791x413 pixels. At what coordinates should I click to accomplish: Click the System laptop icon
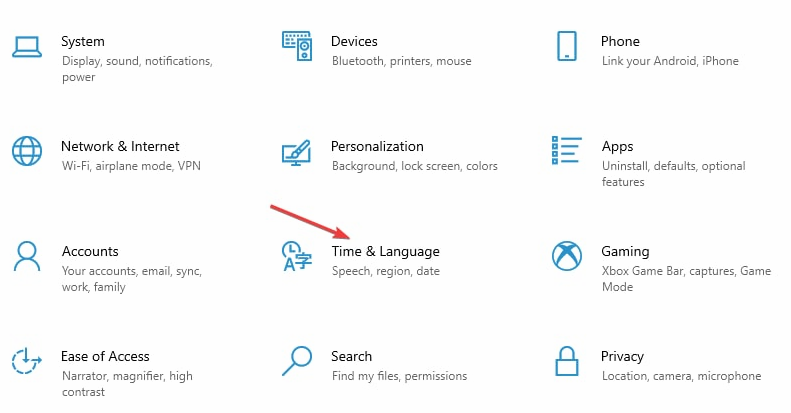tap(26, 46)
